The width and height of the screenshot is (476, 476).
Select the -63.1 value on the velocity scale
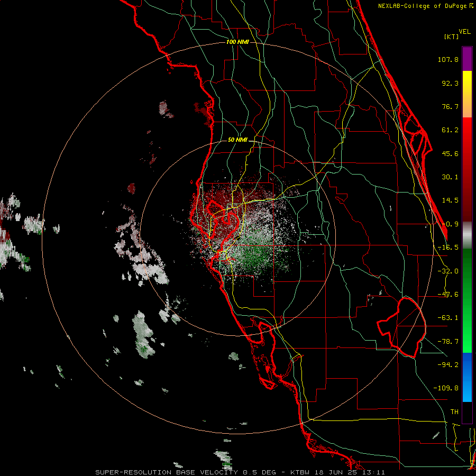pyautogui.click(x=448, y=318)
